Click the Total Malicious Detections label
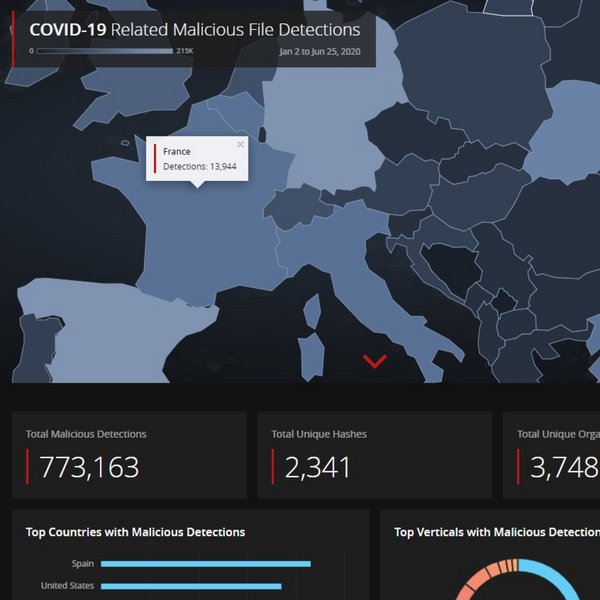The height and width of the screenshot is (600, 600). [86, 434]
